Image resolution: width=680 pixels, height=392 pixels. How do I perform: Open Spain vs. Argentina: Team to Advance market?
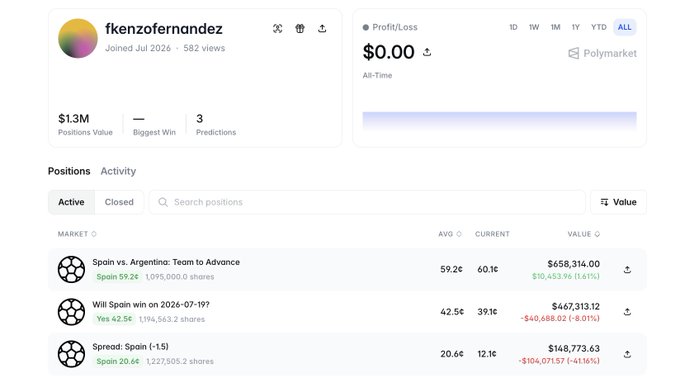(166, 262)
